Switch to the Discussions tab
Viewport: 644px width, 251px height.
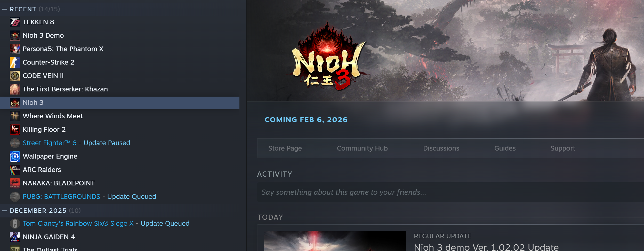point(441,148)
